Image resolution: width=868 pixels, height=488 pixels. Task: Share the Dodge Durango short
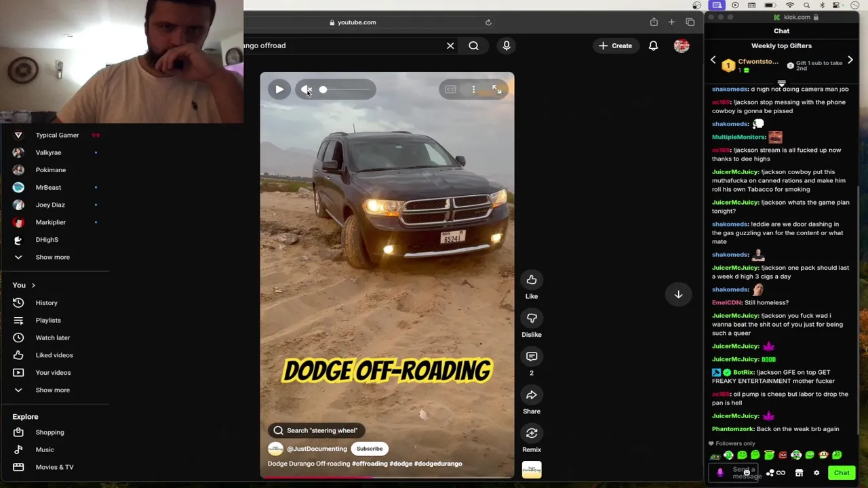click(x=532, y=395)
